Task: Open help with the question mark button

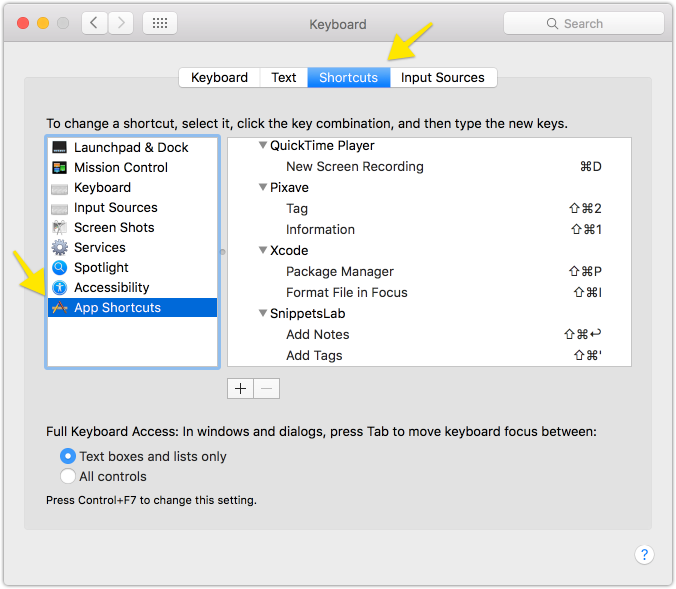Action: click(644, 555)
